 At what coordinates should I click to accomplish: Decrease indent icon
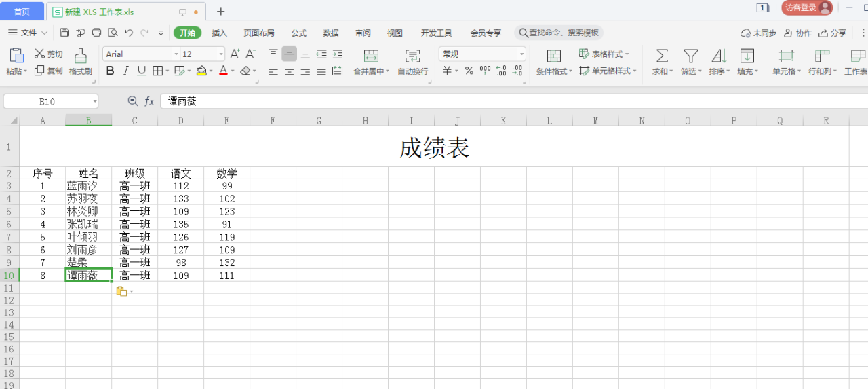point(321,54)
